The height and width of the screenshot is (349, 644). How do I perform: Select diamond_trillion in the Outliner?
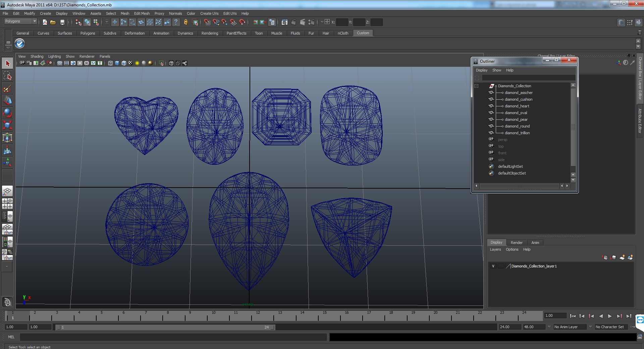(517, 133)
